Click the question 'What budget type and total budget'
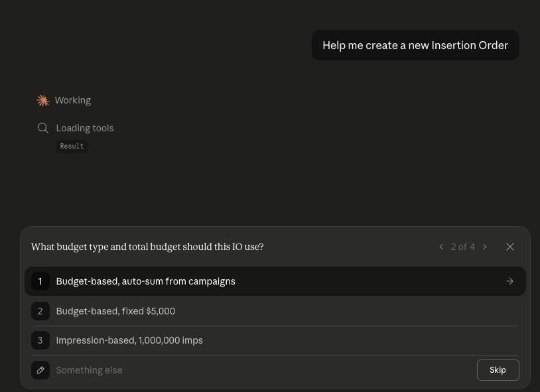 pos(147,247)
